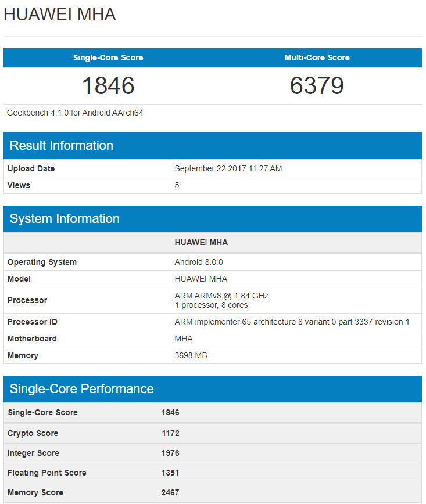Select the September 22 2017 11:27 AM value
Screen dimensions: 426x504
coord(228,168)
